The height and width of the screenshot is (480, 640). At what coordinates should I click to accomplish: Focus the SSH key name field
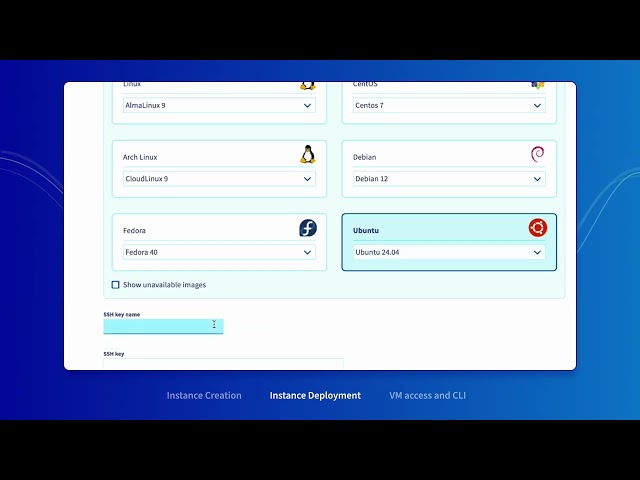163,326
